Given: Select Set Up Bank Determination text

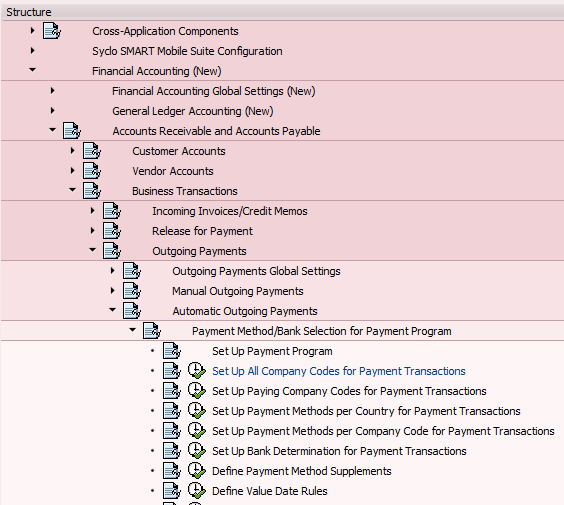Looking at the screenshot, I should click(x=339, y=451).
